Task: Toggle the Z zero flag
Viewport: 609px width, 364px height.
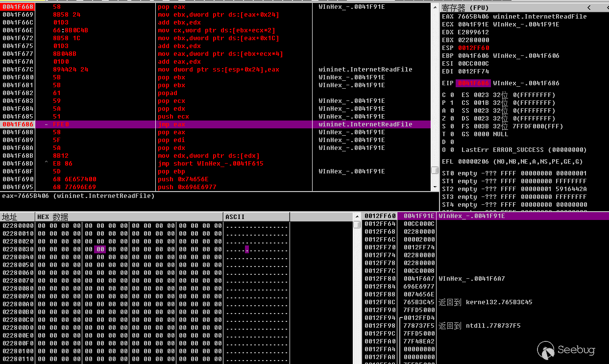Action: [447, 119]
